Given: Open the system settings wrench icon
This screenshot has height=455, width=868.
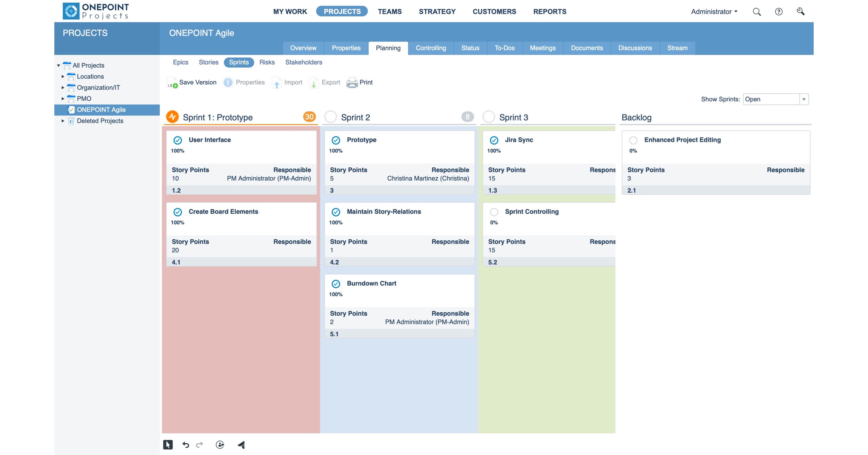Looking at the screenshot, I should pyautogui.click(x=801, y=12).
